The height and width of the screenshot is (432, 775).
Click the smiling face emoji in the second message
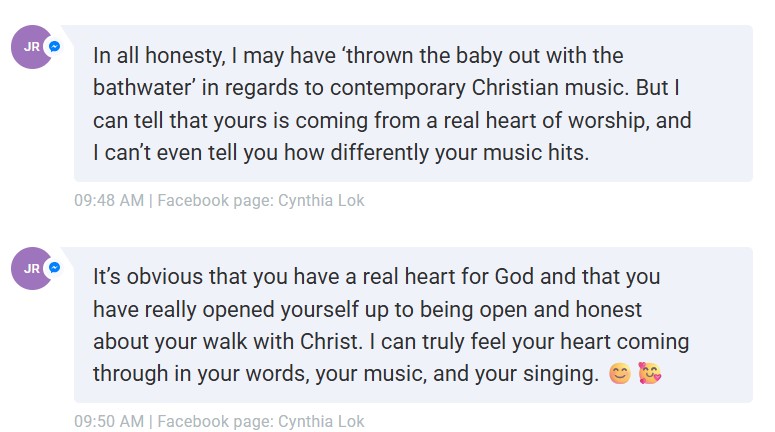pyautogui.click(x=620, y=373)
